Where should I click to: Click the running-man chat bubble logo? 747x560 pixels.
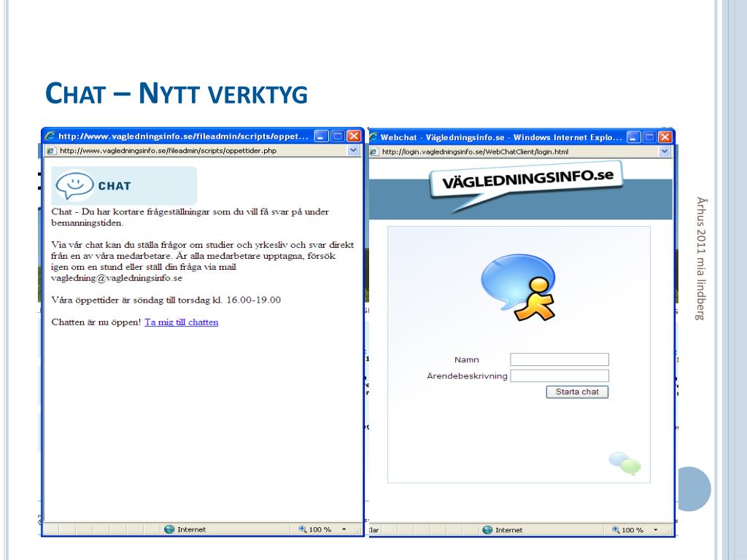click(519, 287)
